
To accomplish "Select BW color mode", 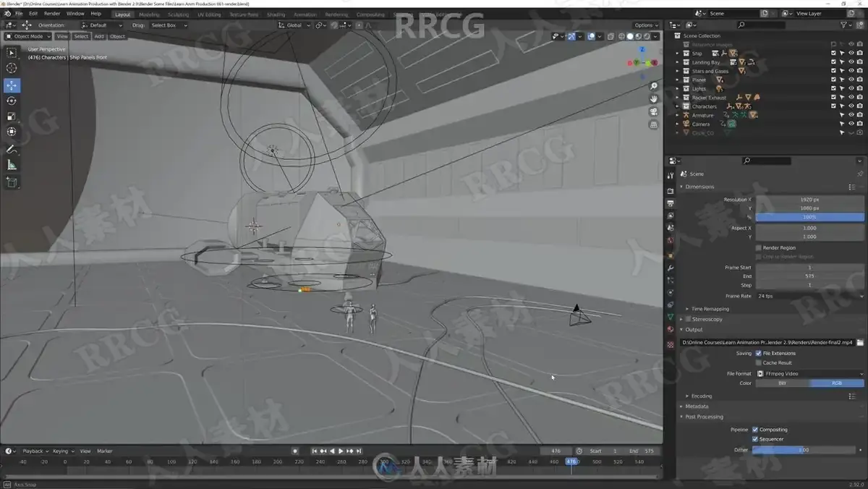I will [783, 383].
